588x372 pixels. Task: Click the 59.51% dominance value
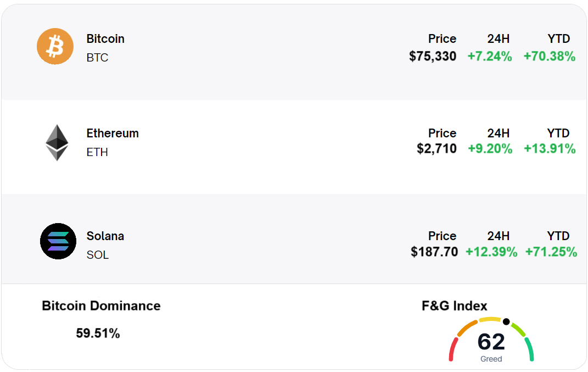[98, 333]
